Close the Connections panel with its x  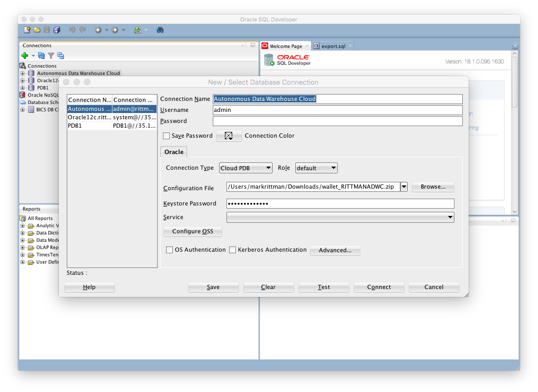243,45
